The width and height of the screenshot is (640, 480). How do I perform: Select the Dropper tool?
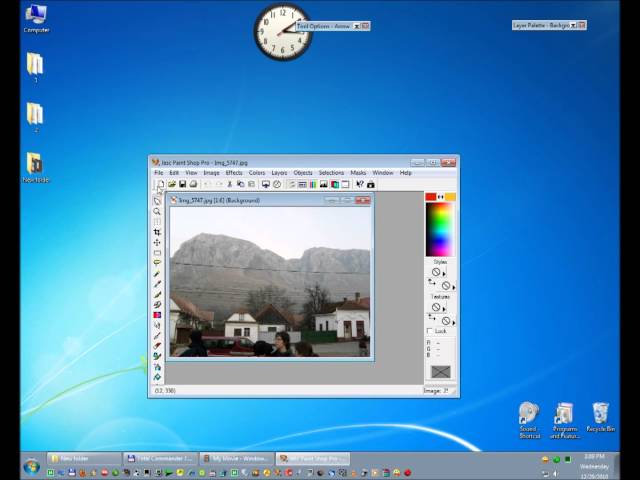coord(157,284)
